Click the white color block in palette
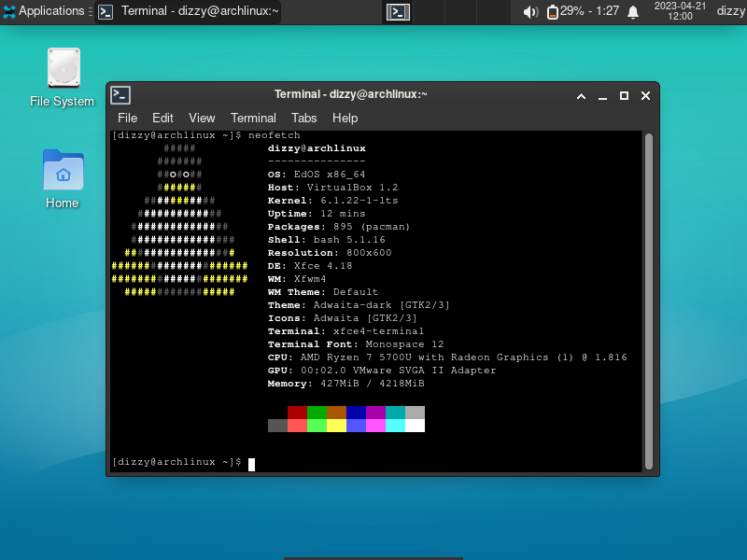 coord(415,426)
